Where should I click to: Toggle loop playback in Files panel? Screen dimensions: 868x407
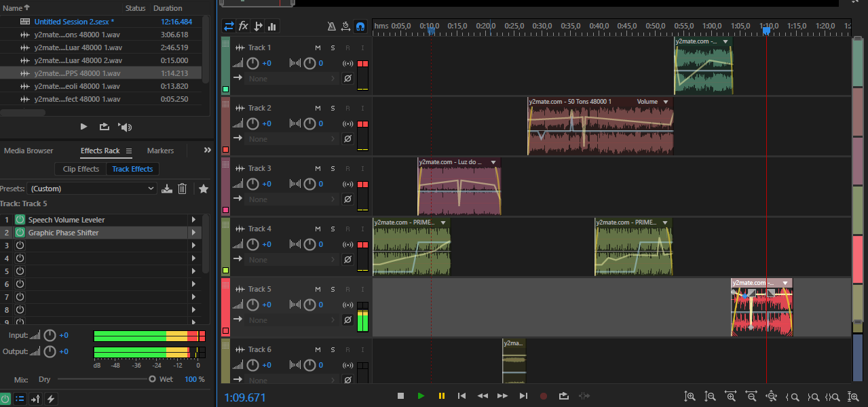coord(105,126)
